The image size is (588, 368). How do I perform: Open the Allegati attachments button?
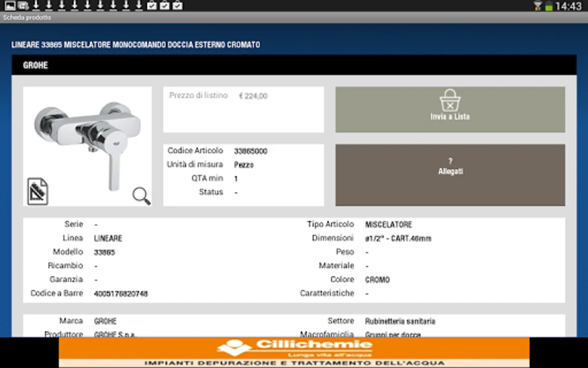pyautogui.click(x=450, y=175)
